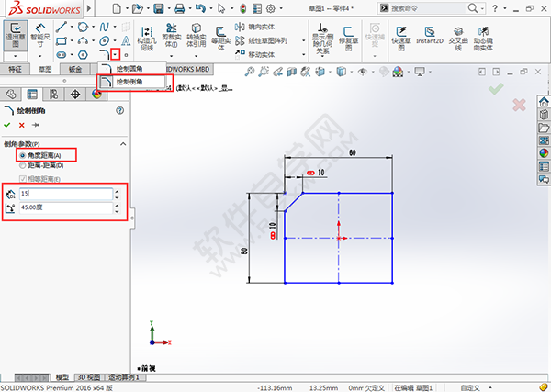Choose Sketch Fillet (绘制圆角) from the dropdown menu
The image size is (551, 392).
click(x=131, y=69)
